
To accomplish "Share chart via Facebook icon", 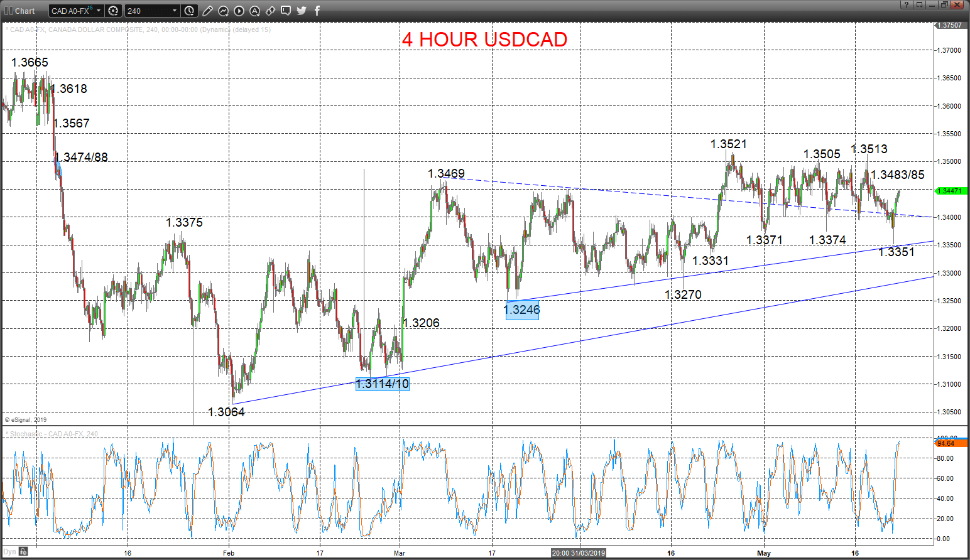I will 317,11.
